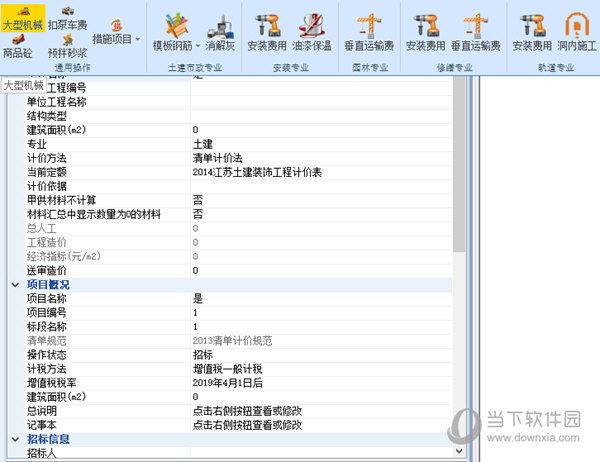This screenshot has width=600, height=462.
Task: Click 安装费用 in 安装专业 group
Action: click(267, 32)
